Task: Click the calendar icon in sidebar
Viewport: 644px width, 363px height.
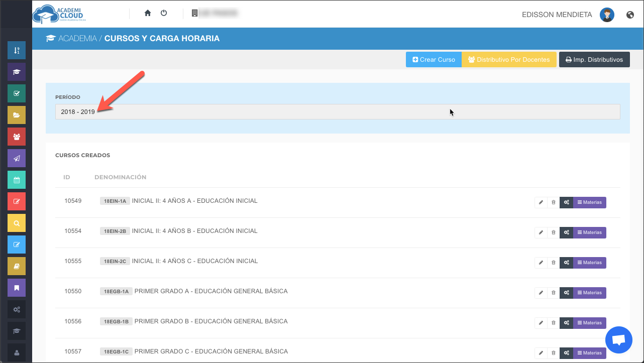Action: coord(17,180)
